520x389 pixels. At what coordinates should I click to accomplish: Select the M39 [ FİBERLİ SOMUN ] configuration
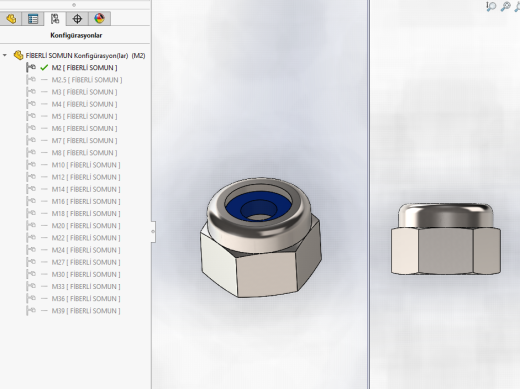86,311
